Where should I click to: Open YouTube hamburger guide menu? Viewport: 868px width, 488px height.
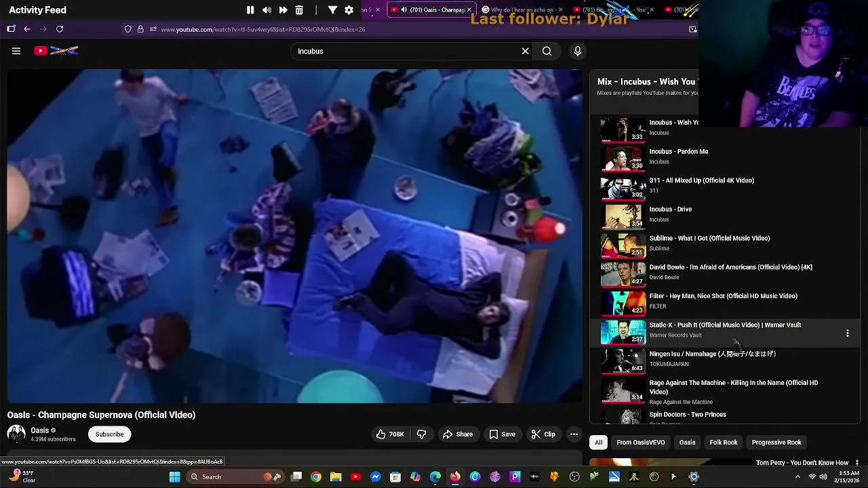[16, 51]
